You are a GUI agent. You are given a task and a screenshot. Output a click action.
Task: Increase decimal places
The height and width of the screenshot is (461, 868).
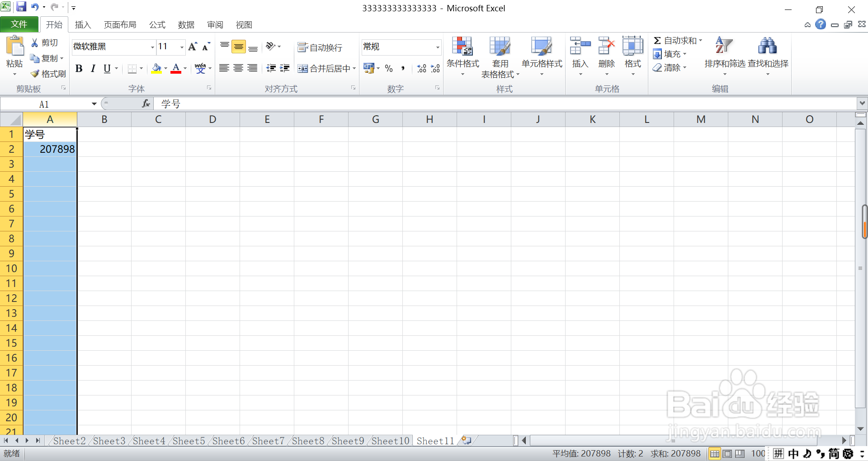421,68
